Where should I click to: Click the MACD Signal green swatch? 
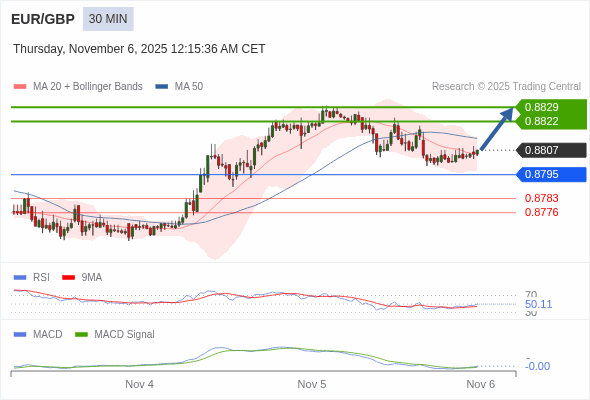click(x=81, y=335)
